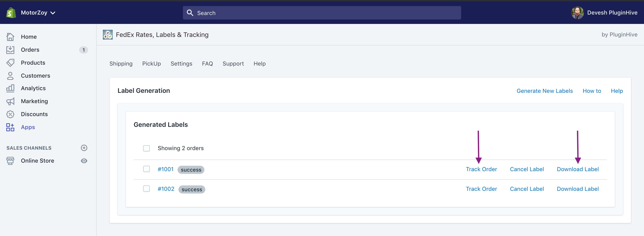644x236 pixels.
Task: Tick the checkbox for order #1002
Action: point(146,189)
